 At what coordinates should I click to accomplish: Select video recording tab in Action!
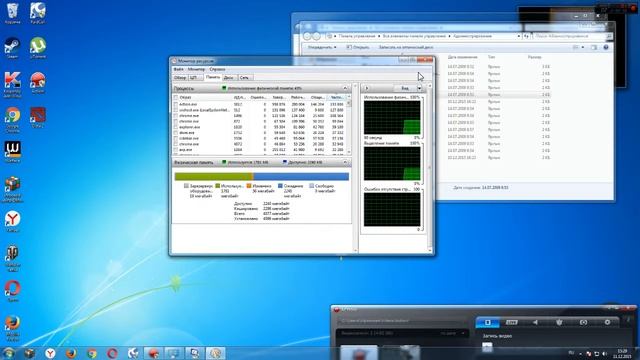click(487, 322)
